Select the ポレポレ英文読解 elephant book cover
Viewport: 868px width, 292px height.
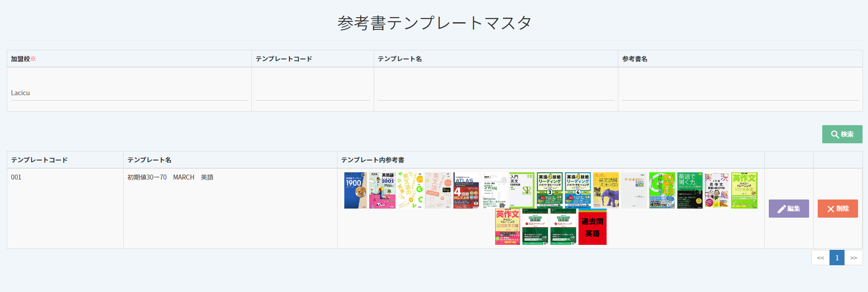point(606,190)
